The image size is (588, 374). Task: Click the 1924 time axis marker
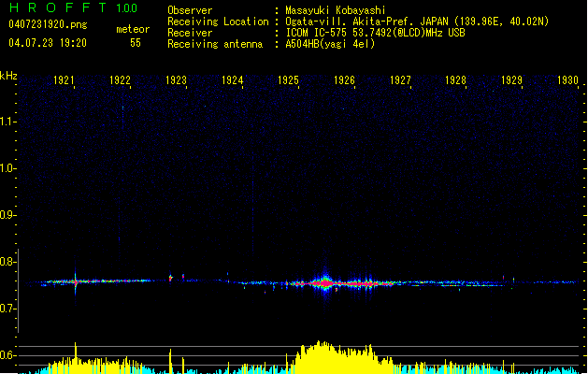coord(232,80)
